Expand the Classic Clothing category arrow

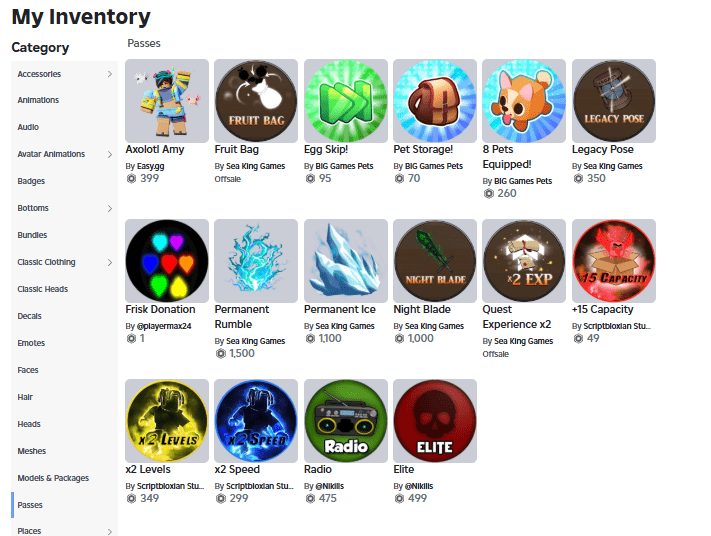point(110,263)
